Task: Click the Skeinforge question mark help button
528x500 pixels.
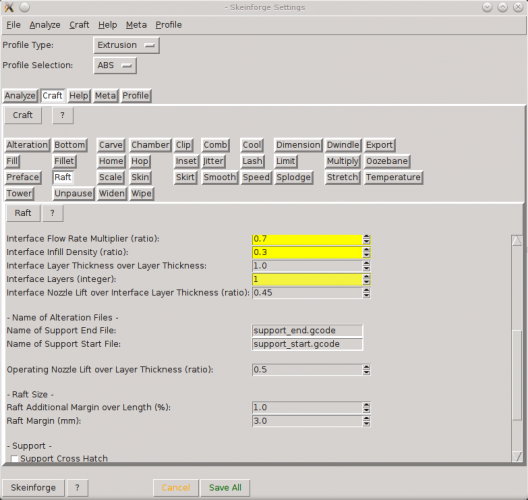Action: pos(77,488)
